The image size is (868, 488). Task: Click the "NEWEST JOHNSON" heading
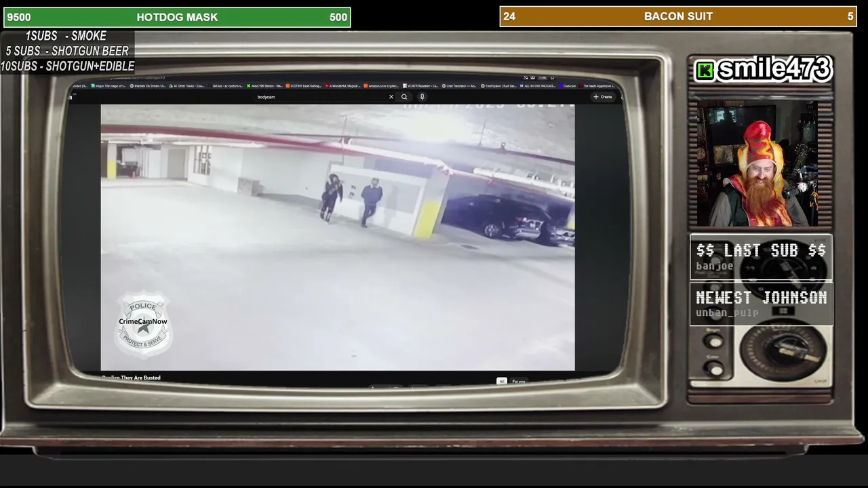pos(761,298)
